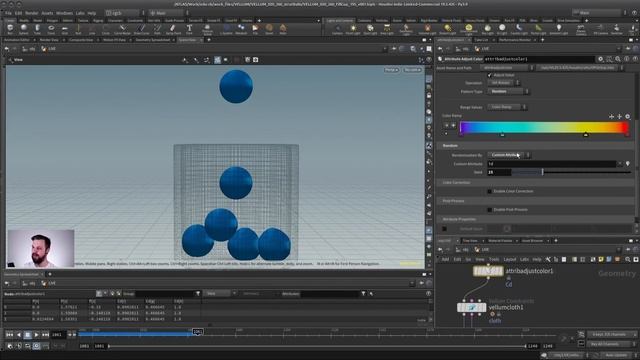Select the L-System shelf tool
Viewport: 640px width, 360px height.
[x=226, y=29]
